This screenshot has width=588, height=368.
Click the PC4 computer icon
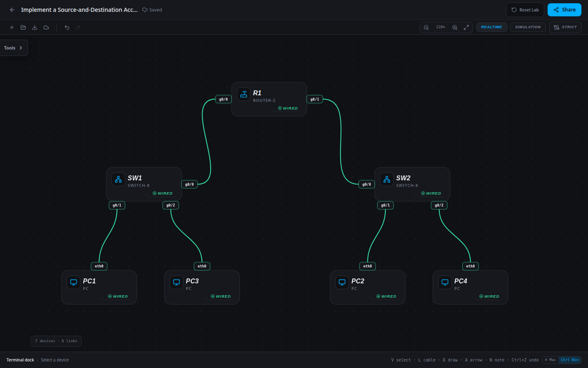click(445, 282)
